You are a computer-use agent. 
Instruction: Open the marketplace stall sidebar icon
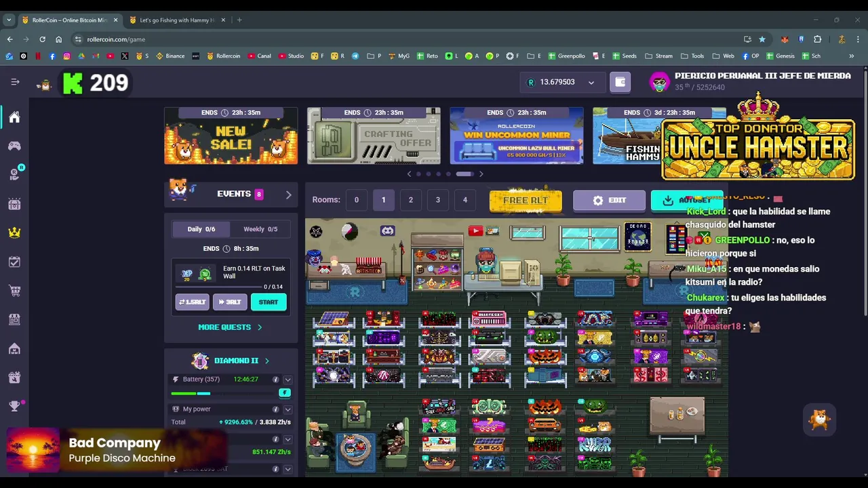pyautogui.click(x=14, y=319)
